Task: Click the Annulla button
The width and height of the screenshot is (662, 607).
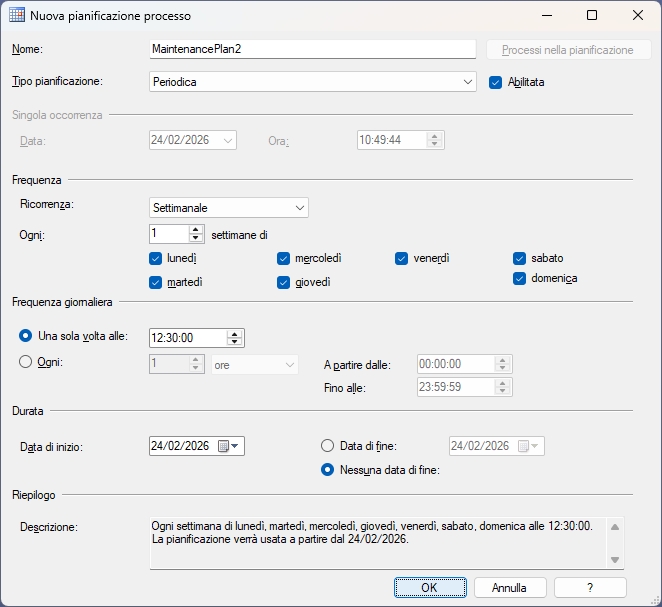Action: pyautogui.click(x=509, y=587)
